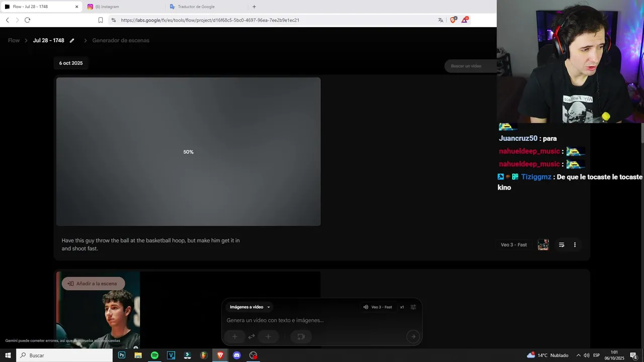The height and width of the screenshot is (362, 644).
Task: Open generation settings sliders icon in prompt box
Action: (413, 307)
